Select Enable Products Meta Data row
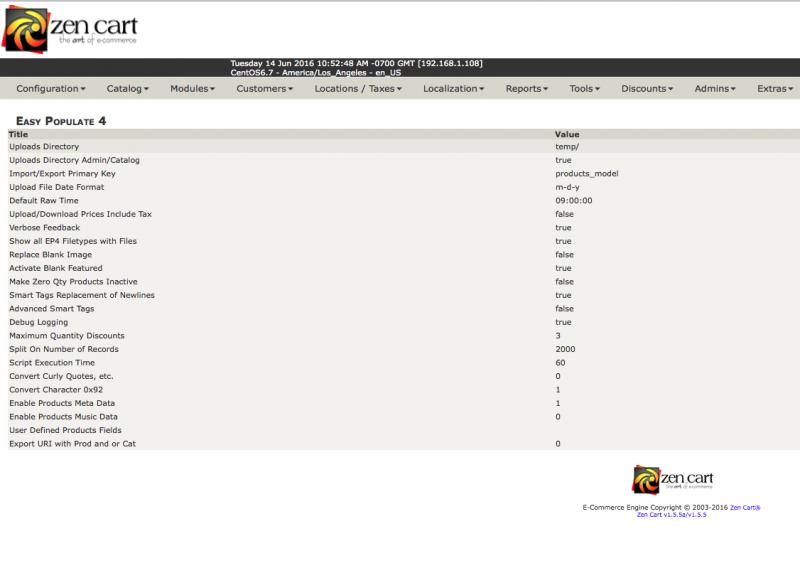Screen dimensions: 800x568 (404, 404)
